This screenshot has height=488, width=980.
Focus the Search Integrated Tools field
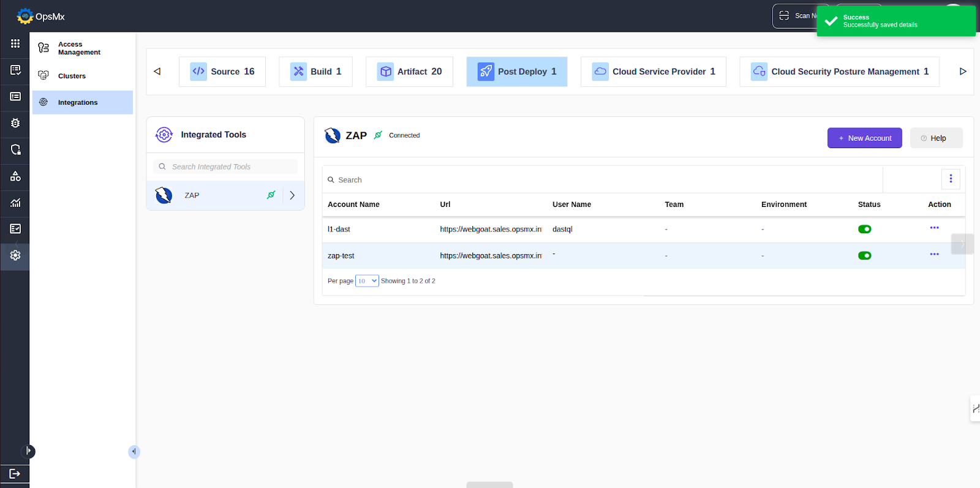[225, 167]
